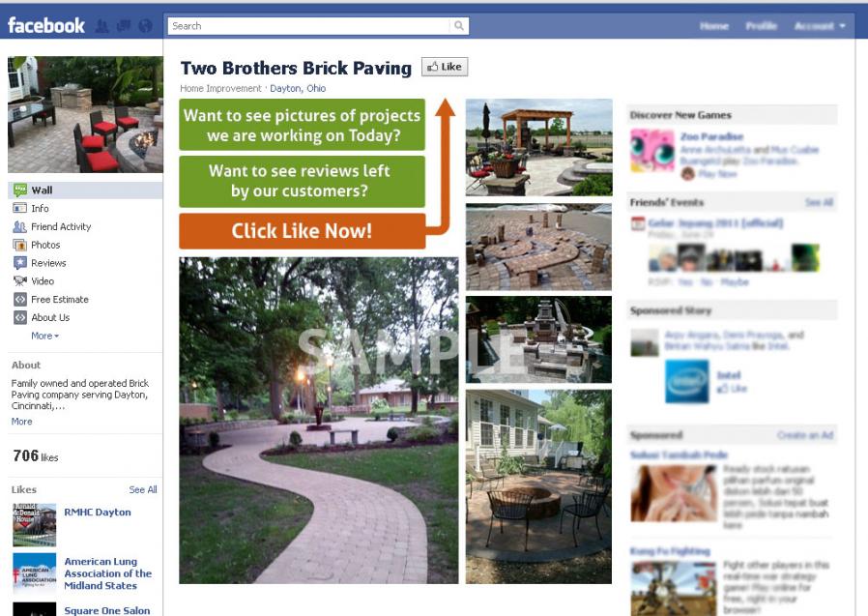
Task: Click See All next to Likes
Action: pos(143,489)
